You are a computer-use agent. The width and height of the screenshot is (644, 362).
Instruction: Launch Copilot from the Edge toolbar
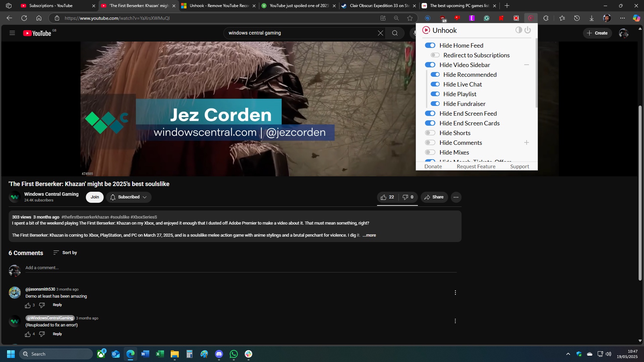tap(636, 18)
